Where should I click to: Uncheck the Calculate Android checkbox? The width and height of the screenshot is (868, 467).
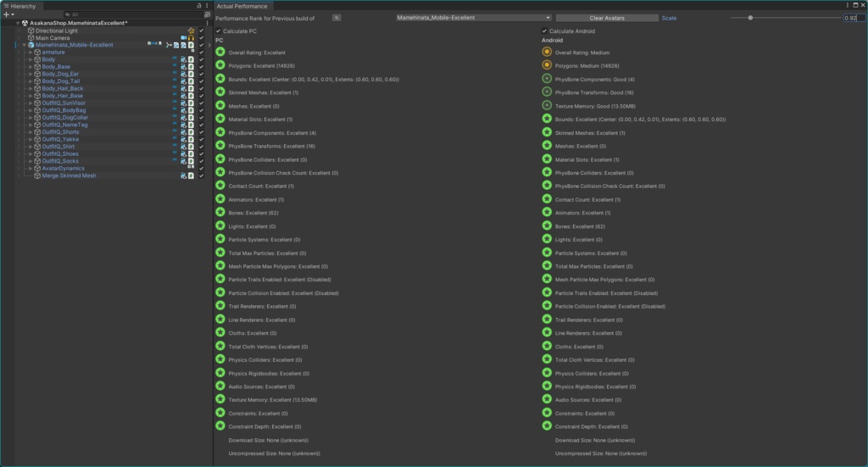coord(545,31)
